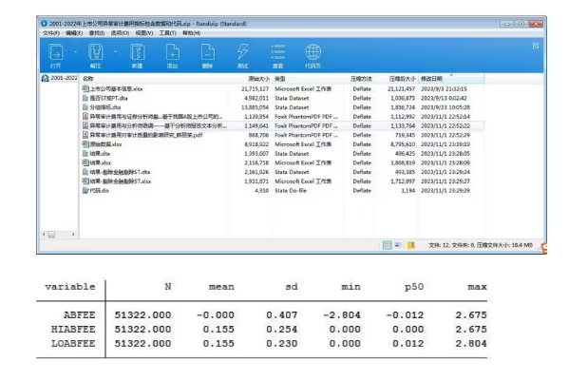Open the dropdown arrow beside Extract (解压)

click(115, 51)
